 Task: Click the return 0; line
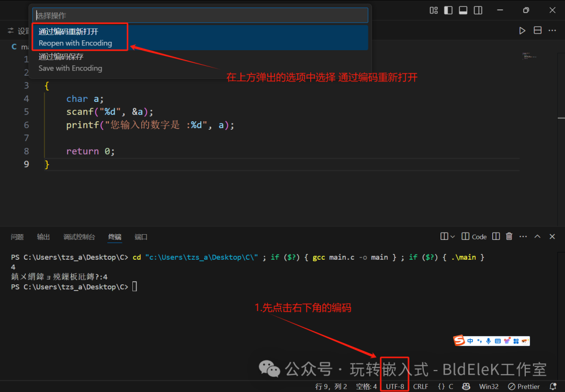tap(91, 151)
